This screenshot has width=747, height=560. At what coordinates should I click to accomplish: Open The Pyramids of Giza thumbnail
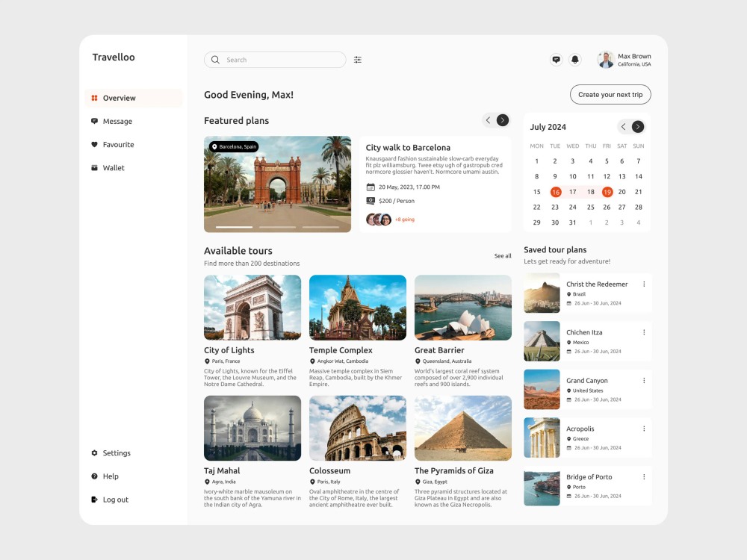tap(463, 428)
